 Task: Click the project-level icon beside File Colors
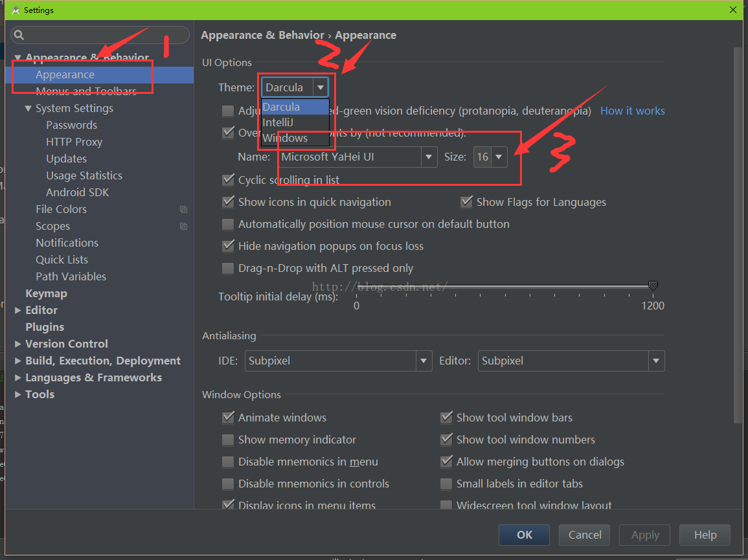point(183,209)
